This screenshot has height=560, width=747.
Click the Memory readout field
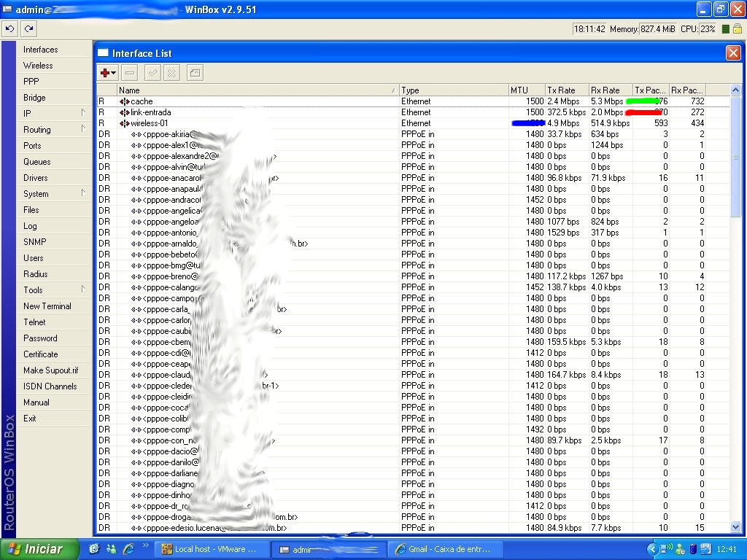(x=657, y=29)
